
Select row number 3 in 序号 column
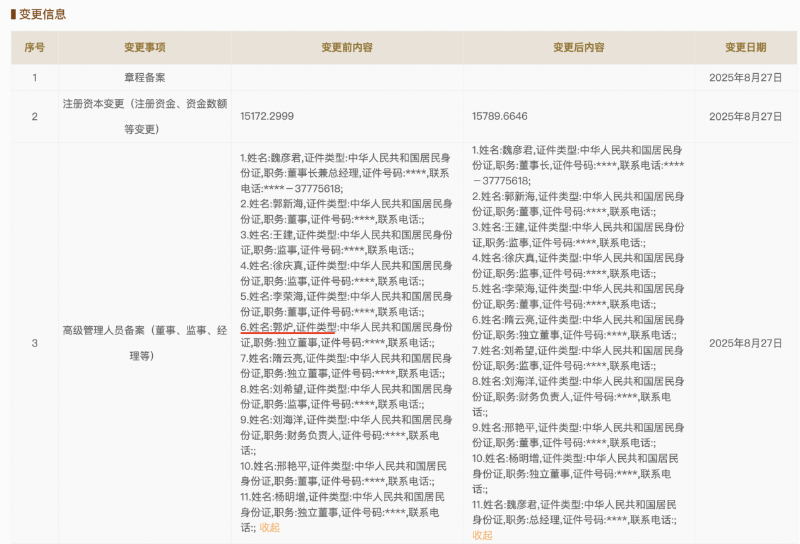[x=35, y=343]
